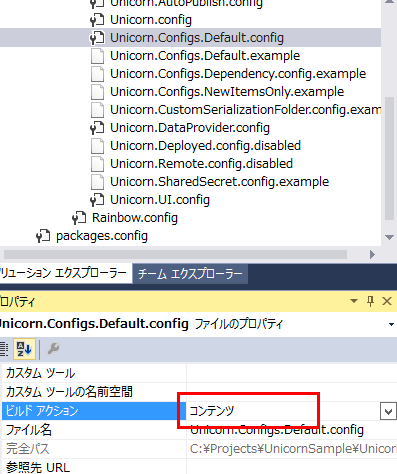This screenshot has width=397, height=474.
Task: Click the tree's scroll down arrow
Action: [389, 237]
